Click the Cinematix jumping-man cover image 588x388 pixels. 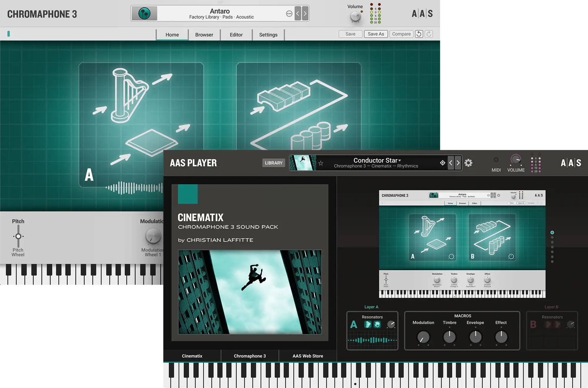(250, 292)
